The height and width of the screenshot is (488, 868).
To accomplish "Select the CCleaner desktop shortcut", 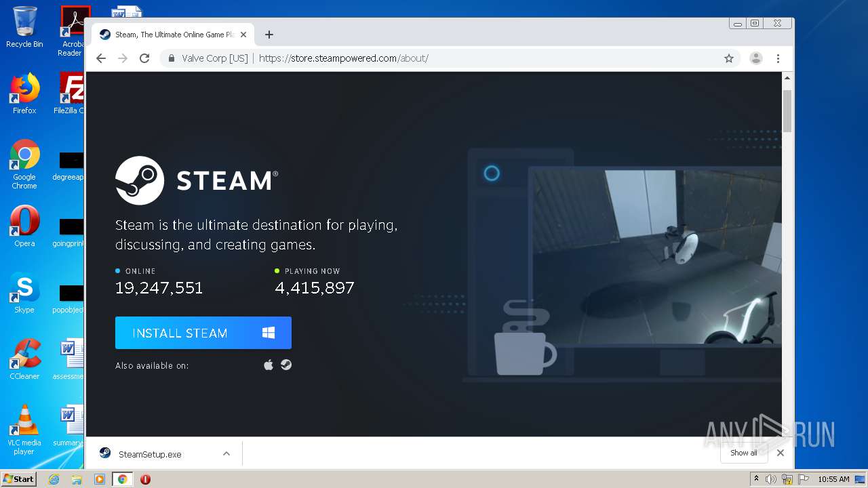I will point(24,359).
